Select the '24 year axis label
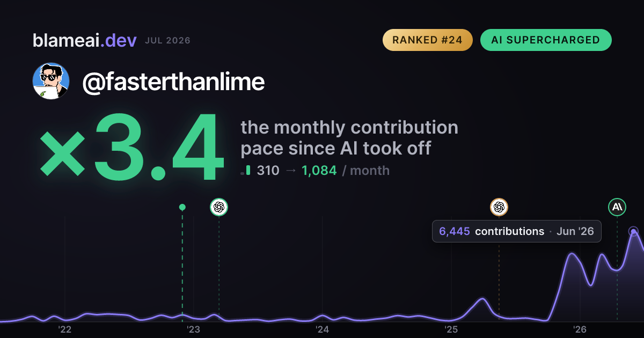This screenshot has height=338, width=644. [322, 329]
